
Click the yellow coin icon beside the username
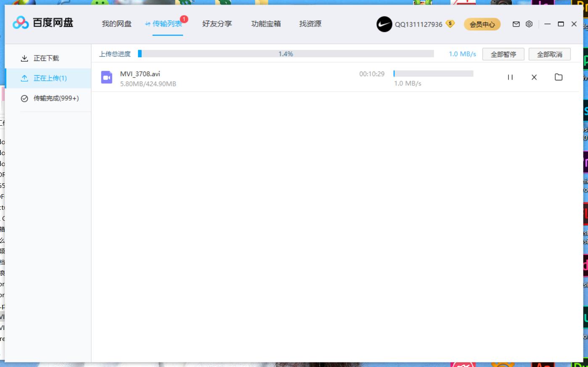450,24
